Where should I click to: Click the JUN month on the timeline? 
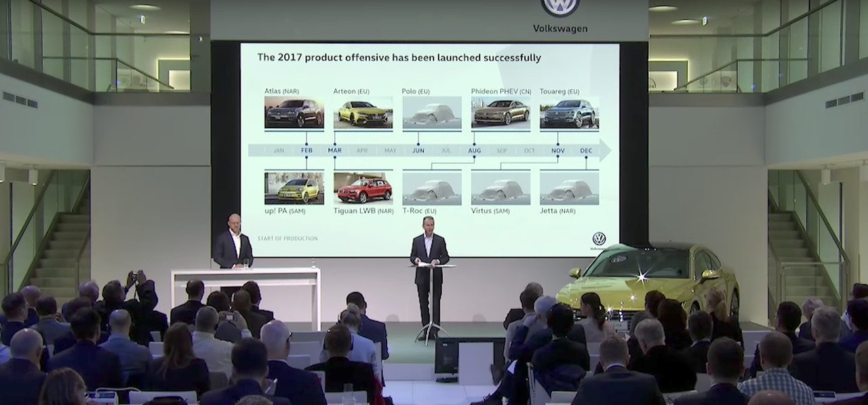pyautogui.click(x=418, y=151)
